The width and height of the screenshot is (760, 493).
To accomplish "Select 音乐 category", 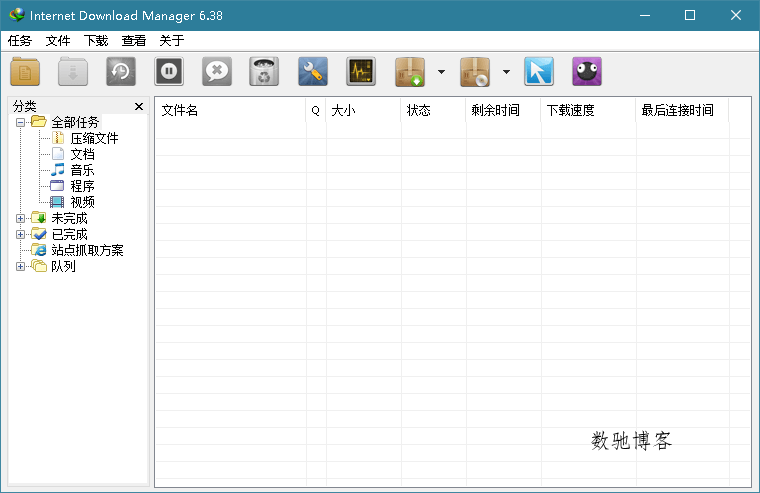I will pos(82,170).
